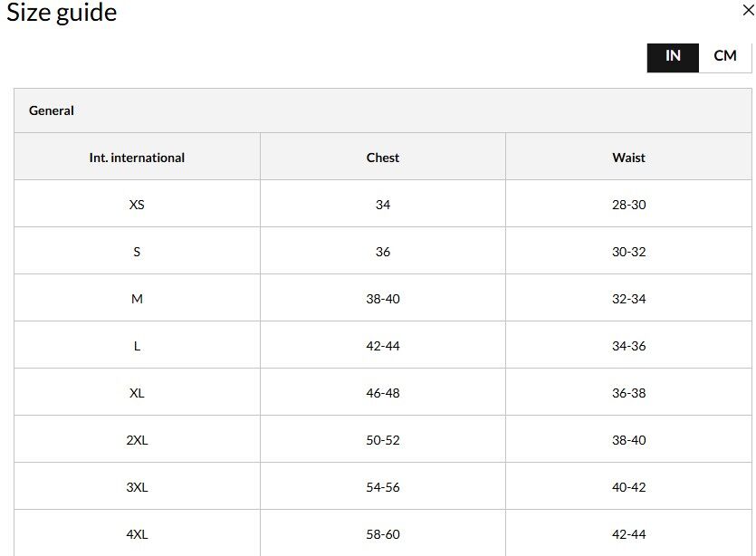Select the 4XL size cell
Image resolution: width=756 pixels, height=556 pixels.
pos(137,534)
